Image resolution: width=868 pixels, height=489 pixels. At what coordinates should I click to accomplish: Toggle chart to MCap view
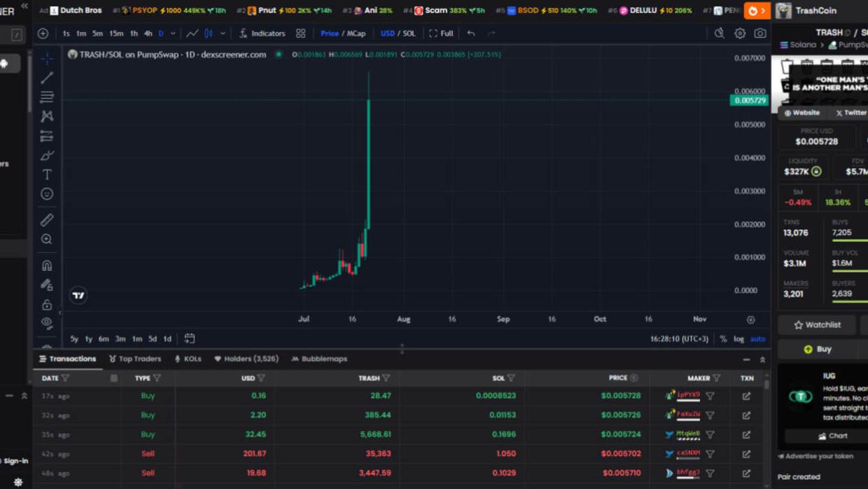pos(356,34)
